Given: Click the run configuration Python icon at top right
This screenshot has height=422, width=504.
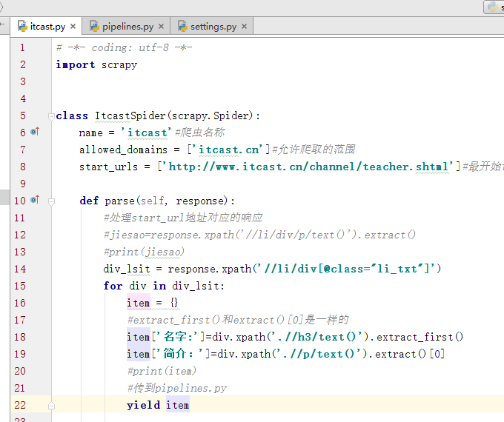Looking at the screenshot, I should 492,7.
